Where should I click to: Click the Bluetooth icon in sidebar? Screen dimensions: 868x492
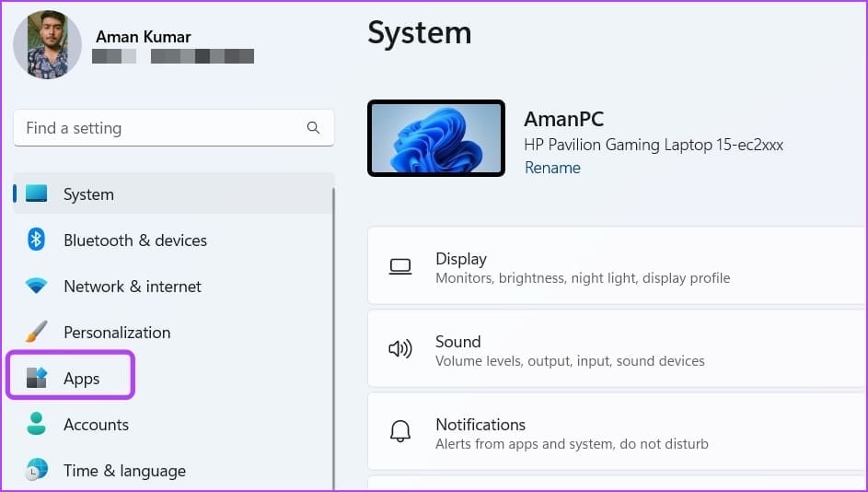pyautogui.click(x=36, y=240)
